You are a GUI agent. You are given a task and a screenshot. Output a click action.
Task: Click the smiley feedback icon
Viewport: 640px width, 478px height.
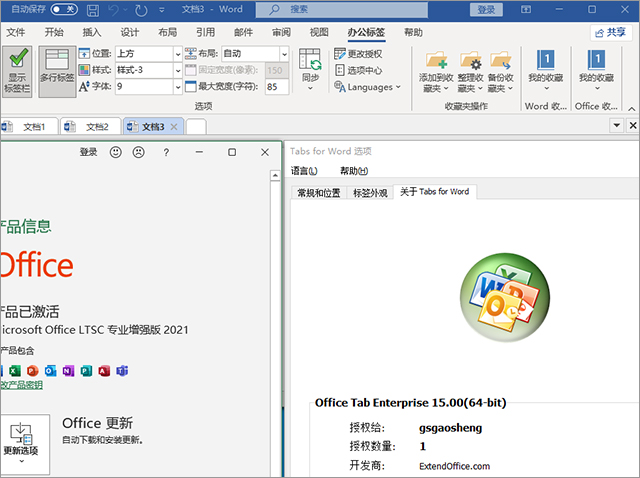116,152
